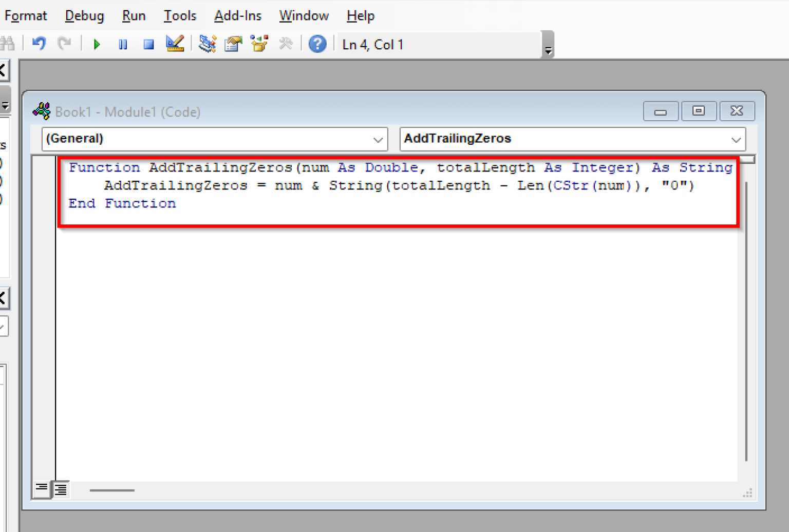Click the blue Help question mark icon
This screenshot has height=532, width=789.
tap(317, 44)
